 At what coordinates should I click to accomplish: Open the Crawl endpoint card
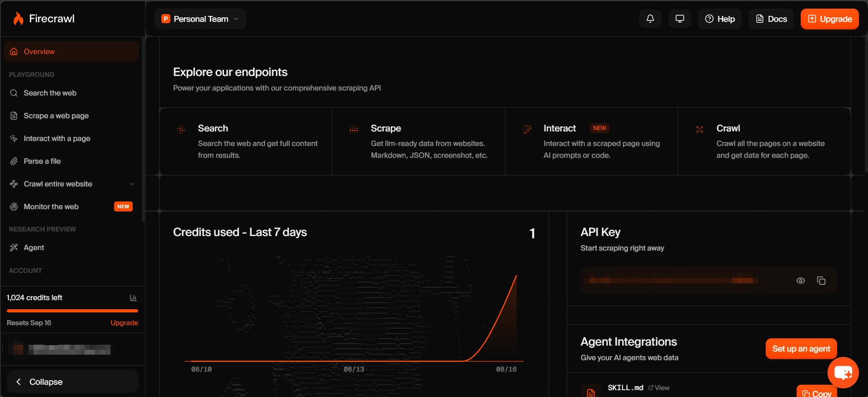coord(764,141)
